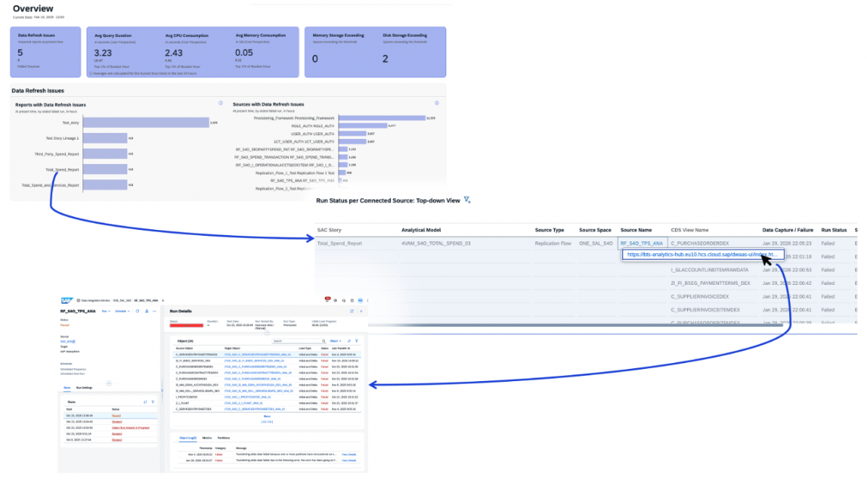Click the sort icon in Runs panel
The width and height of the screenshot is (868, 478).
coord(145,401)
